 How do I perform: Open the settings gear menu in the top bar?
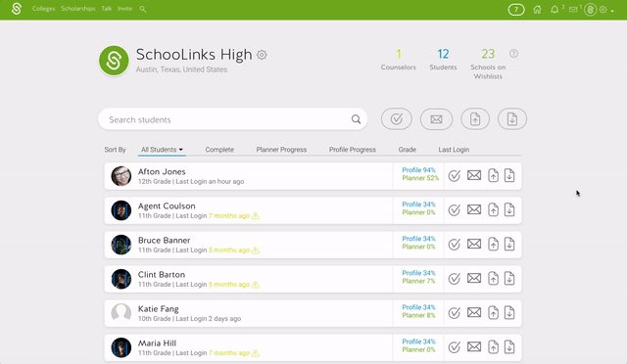coord(603,10)
